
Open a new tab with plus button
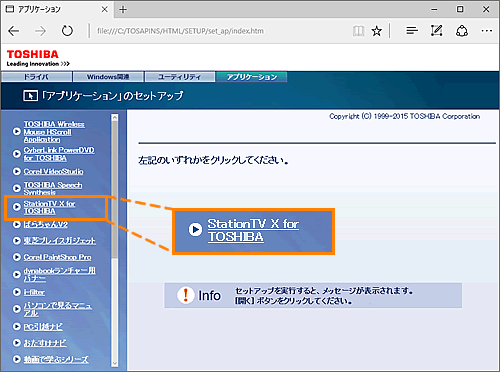pyautogui.click(x=123, y=10)
